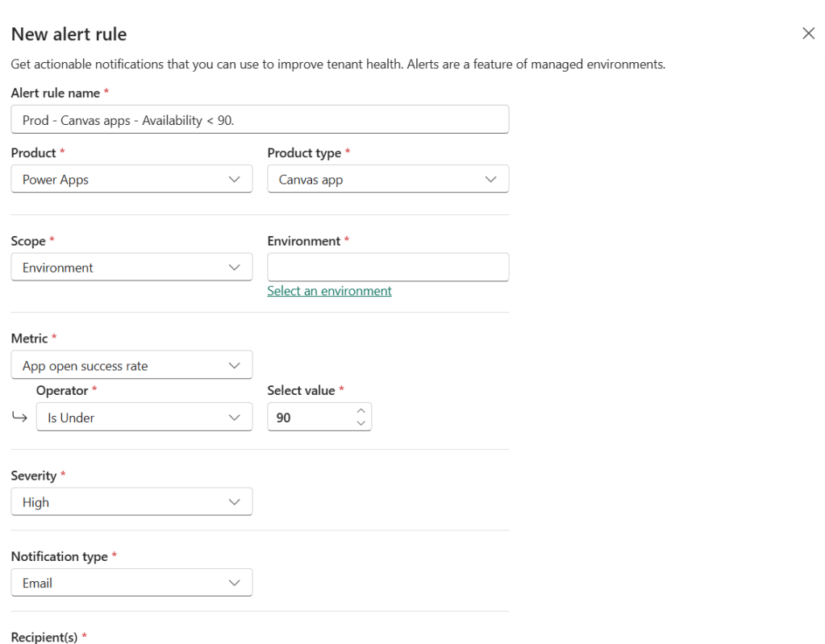825x644 pixels.
Task: Click the Product type label
Action: pos(304,153)
